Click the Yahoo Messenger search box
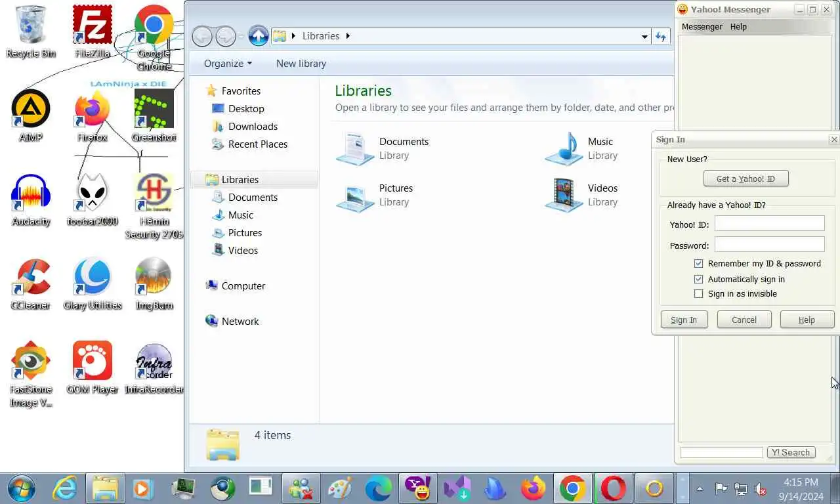This screenshot has width=840, height=504. point(721,452)
